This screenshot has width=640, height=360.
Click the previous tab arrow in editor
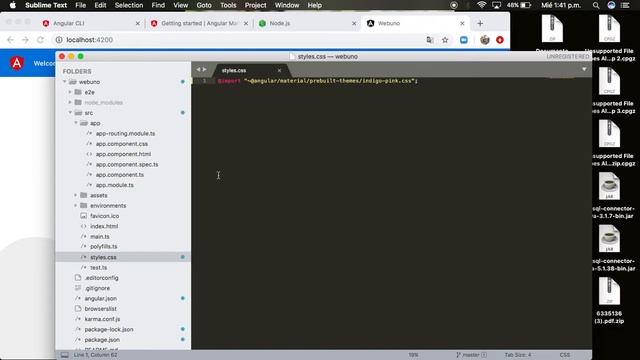(198, 69)
